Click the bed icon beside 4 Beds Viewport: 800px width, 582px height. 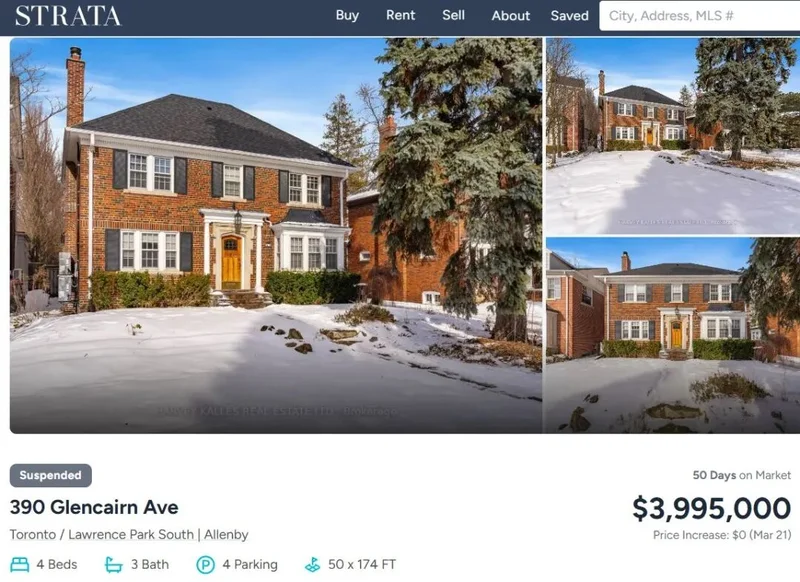click(x=20, y=565)
